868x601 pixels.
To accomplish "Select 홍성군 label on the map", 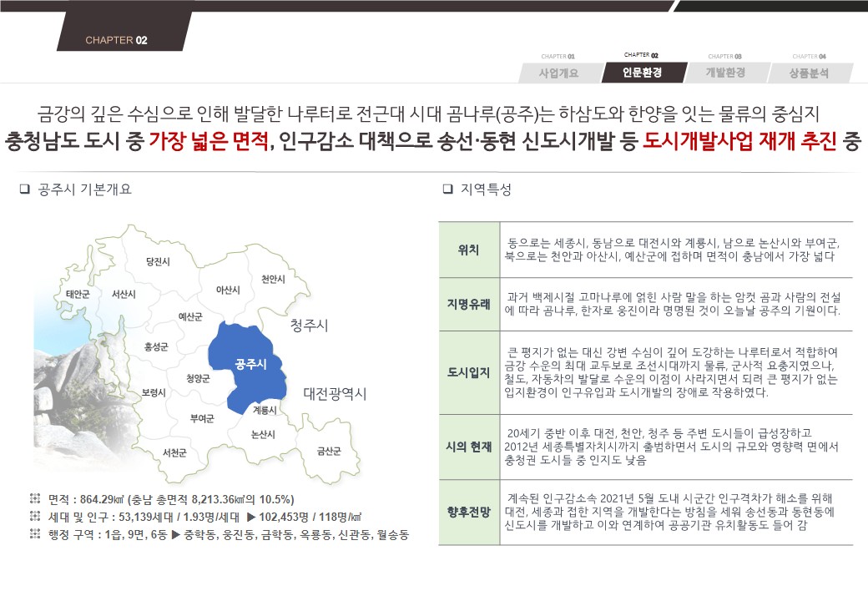I will click(156, 347).
